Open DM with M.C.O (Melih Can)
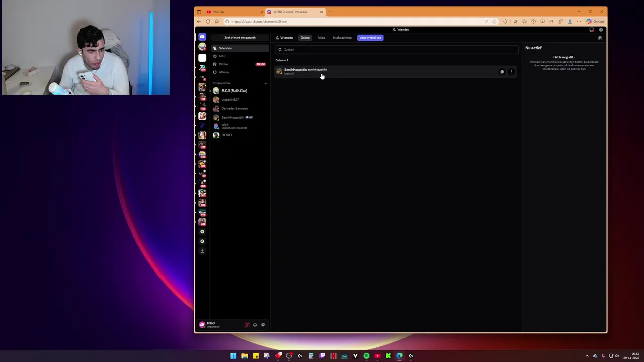This screenshot has width=644, height=362. 240,90
